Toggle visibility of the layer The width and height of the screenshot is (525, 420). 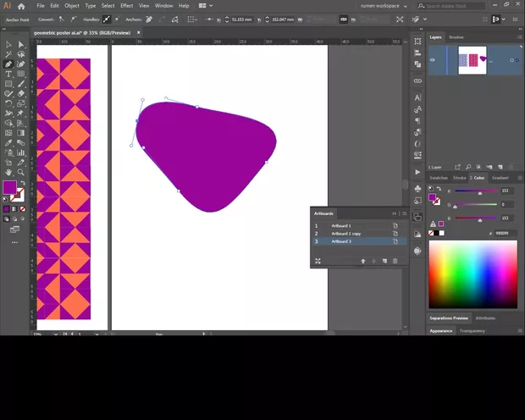click(x=433, y=59)
